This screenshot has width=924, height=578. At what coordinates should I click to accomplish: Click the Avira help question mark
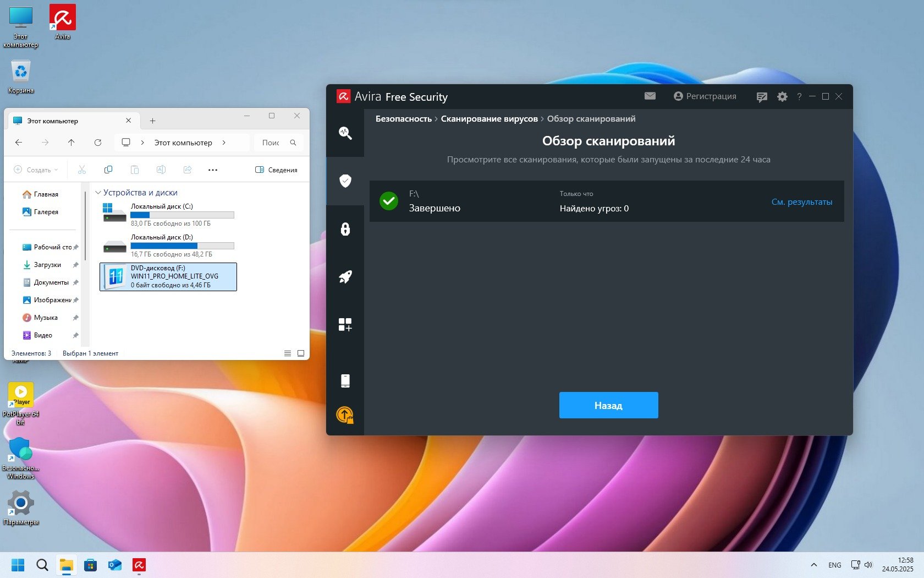point(799,96)
